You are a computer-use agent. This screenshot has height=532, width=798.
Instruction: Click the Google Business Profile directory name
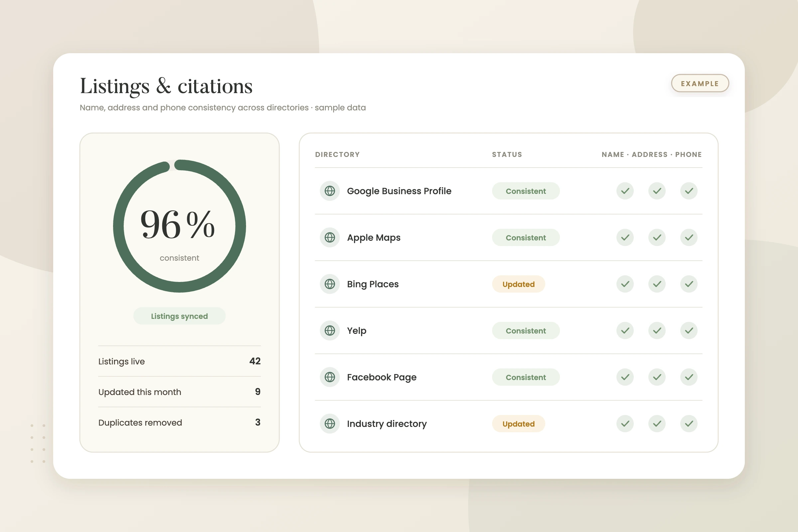pos(399,191)
